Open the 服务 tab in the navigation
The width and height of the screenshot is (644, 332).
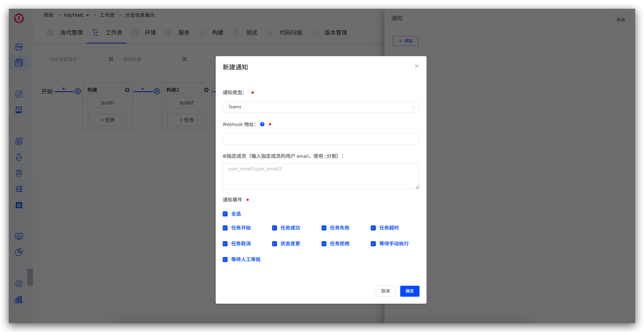(184, 33)
